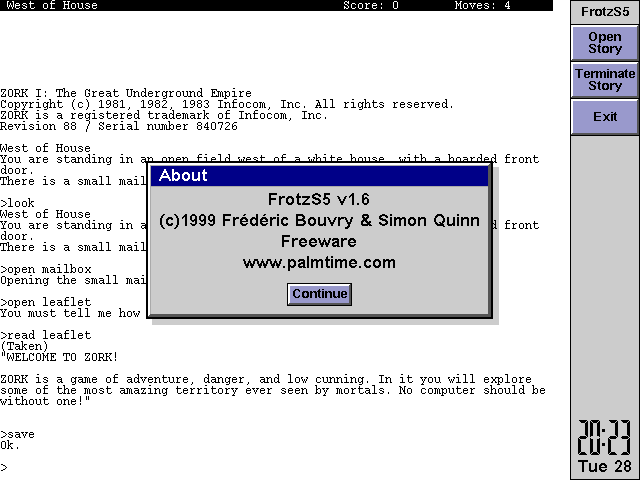640x480 pixels.
Task: Click the Freeware label in dialog
Action: click(x=319, y=241)
